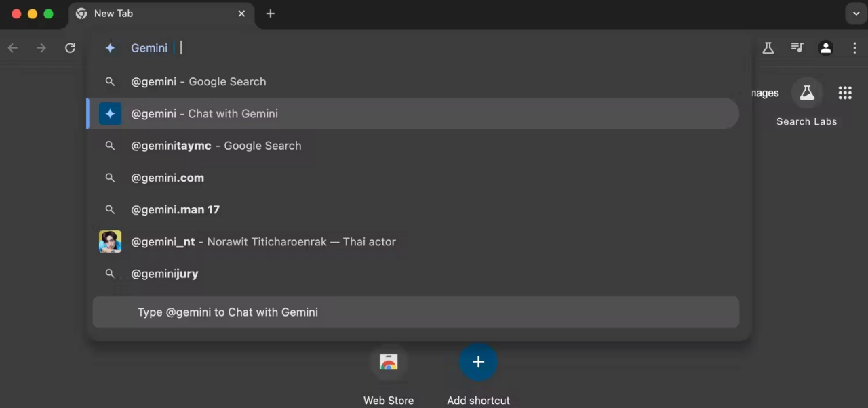Click the @gemini_nt actor thumbnail
Image resolution: width=868 pixels, height=408 pixels.
(x=110, y=241)
